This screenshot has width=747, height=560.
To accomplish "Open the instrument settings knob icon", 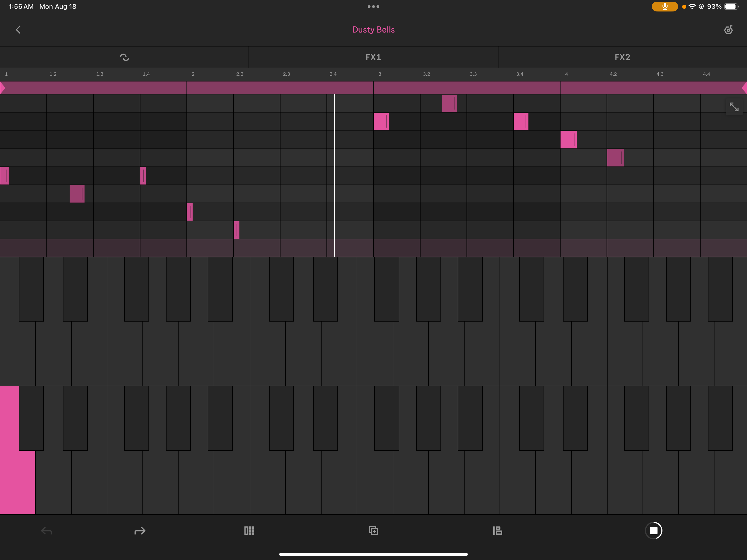I will 728,30.
